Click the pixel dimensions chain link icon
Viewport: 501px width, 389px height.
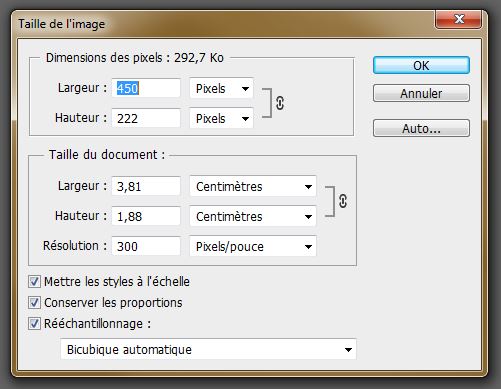coord(280,103)
